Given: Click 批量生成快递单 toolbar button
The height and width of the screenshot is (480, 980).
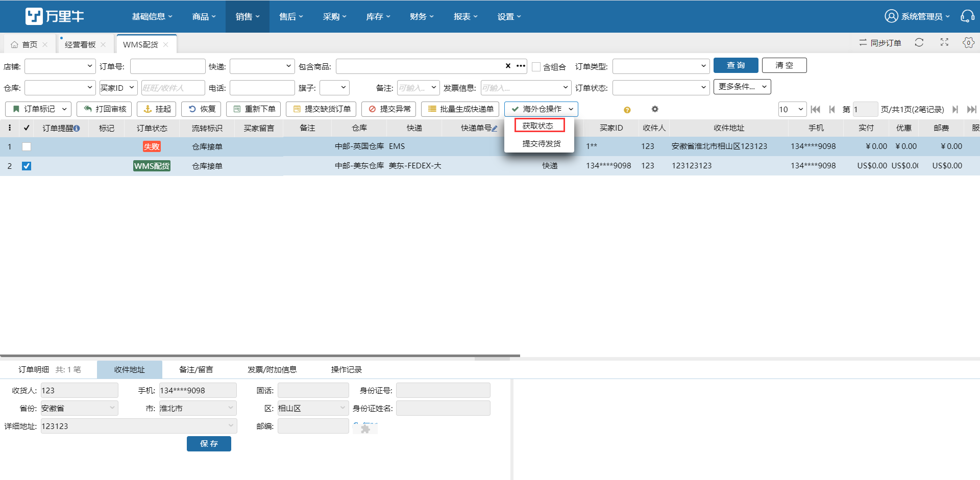Looking at the screenshot, I should click(460, 109).
